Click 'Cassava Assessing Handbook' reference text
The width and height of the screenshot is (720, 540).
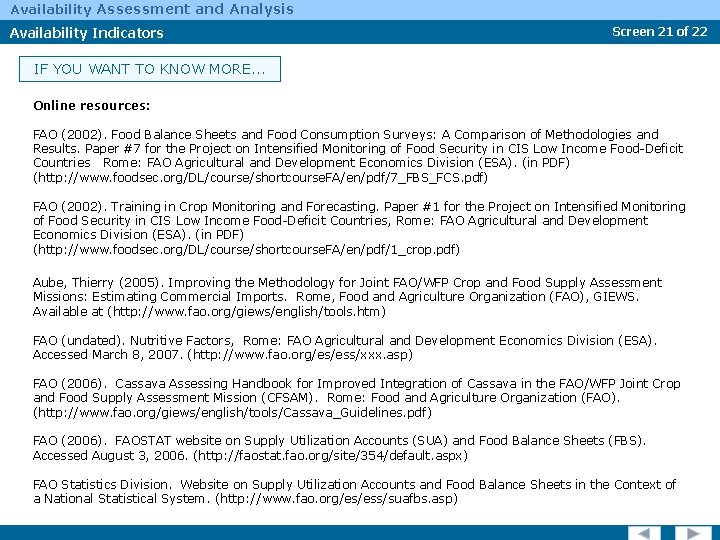click(x=202, y=383)
